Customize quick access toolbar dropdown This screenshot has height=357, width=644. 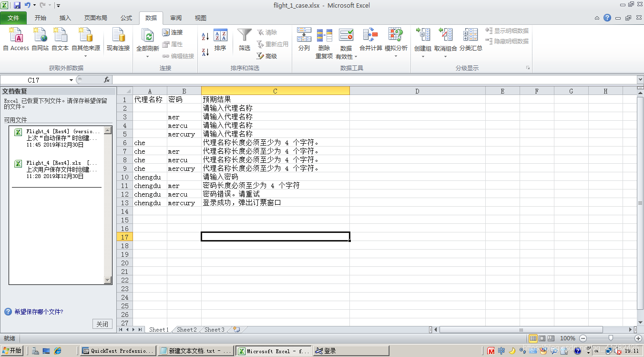(58, 6)
